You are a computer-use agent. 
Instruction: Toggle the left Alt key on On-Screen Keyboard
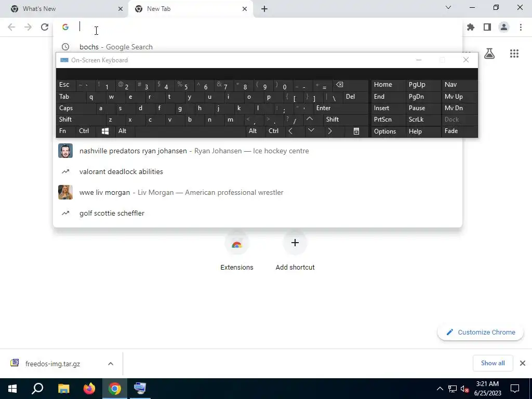(x=125, y=131)
